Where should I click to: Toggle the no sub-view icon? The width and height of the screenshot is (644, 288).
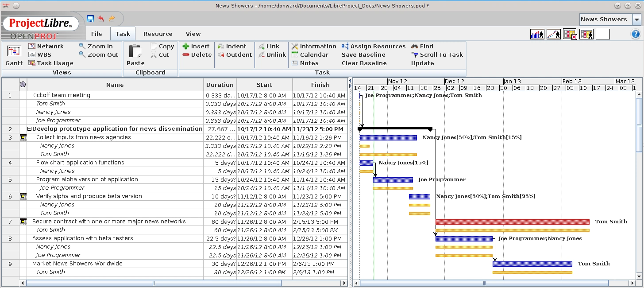click(570, 34)
